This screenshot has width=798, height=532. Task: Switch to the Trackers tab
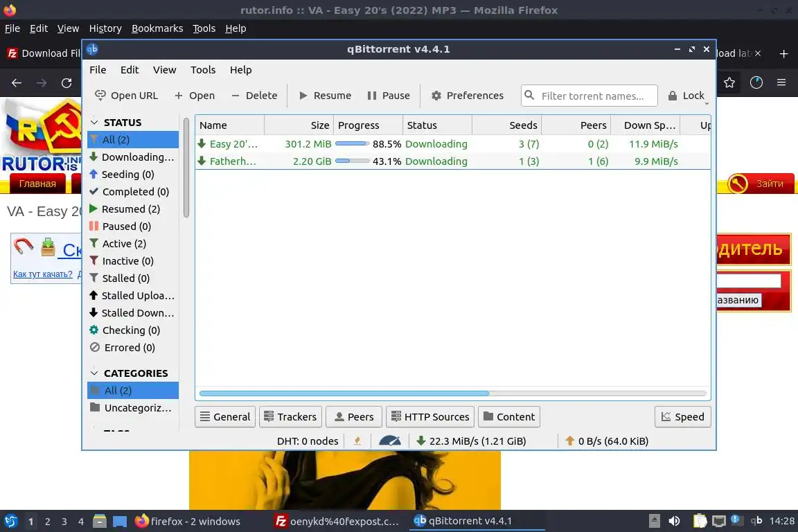pos(291,416)
